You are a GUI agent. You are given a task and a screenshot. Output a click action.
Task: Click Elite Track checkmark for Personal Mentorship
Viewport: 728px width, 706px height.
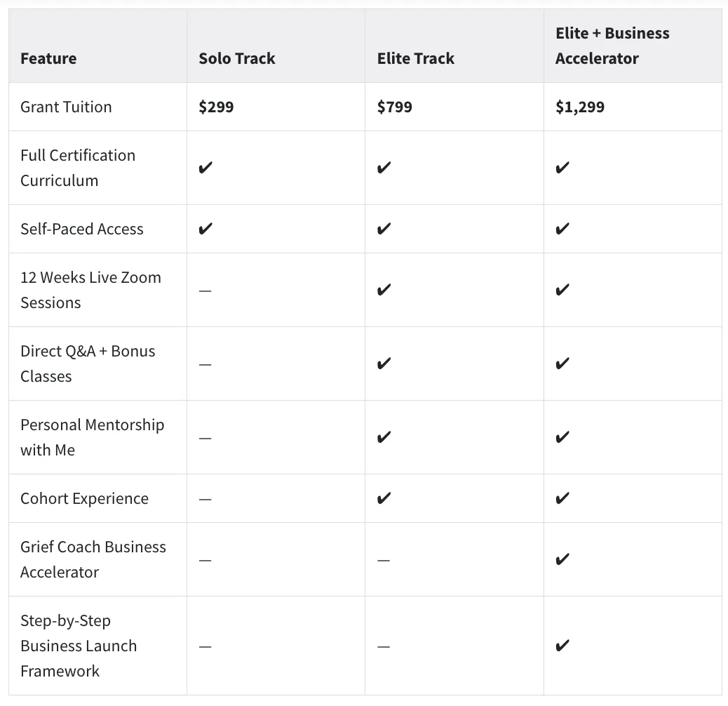click(x=384, y=437)
